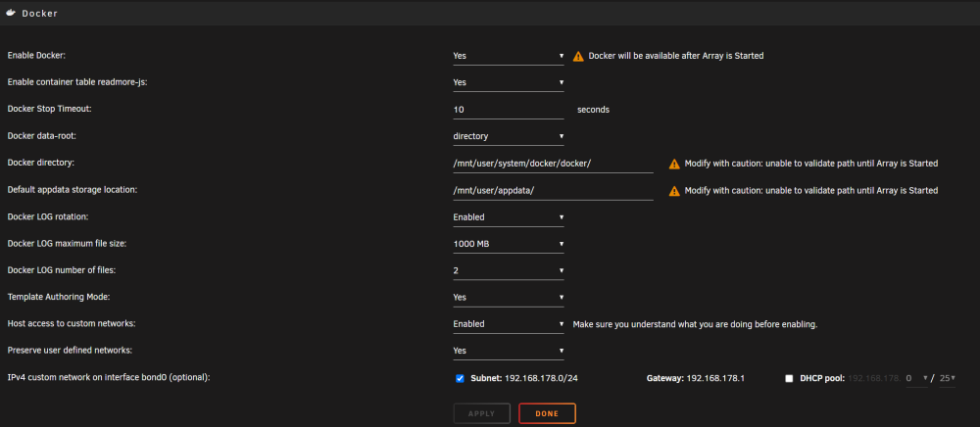Click the Docker whale icon in header

(x=11, y=13)
